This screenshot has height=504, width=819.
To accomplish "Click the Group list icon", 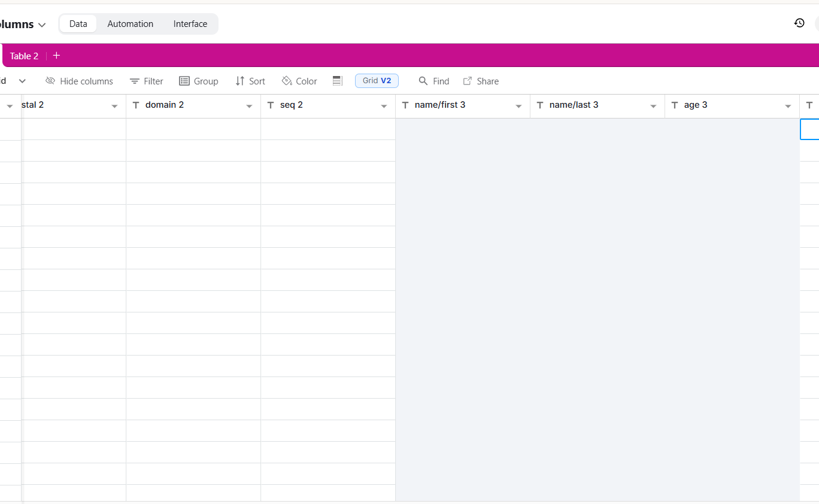I will [x=184, y=81].
